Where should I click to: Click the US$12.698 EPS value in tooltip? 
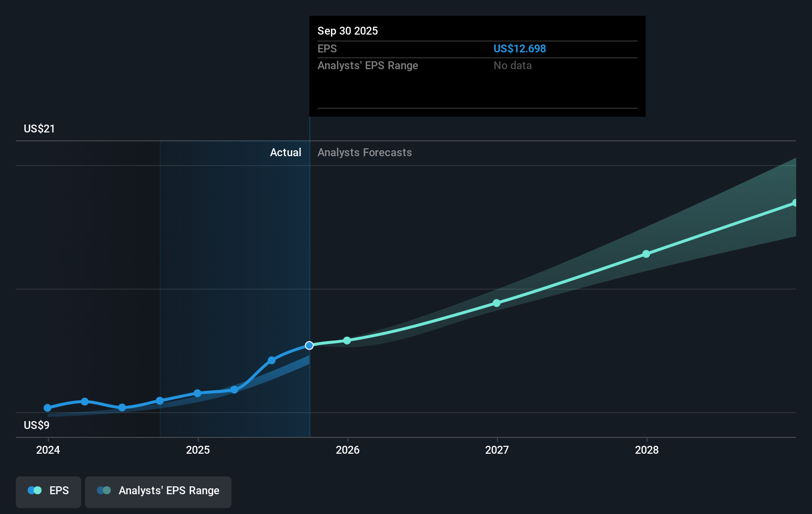click(x=520, y=48)
